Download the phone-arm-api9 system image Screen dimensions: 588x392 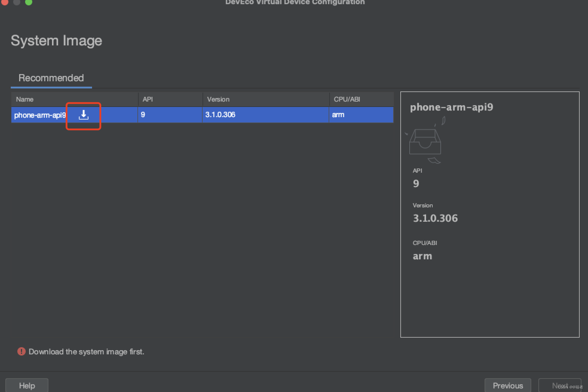[x=84, y=115]
